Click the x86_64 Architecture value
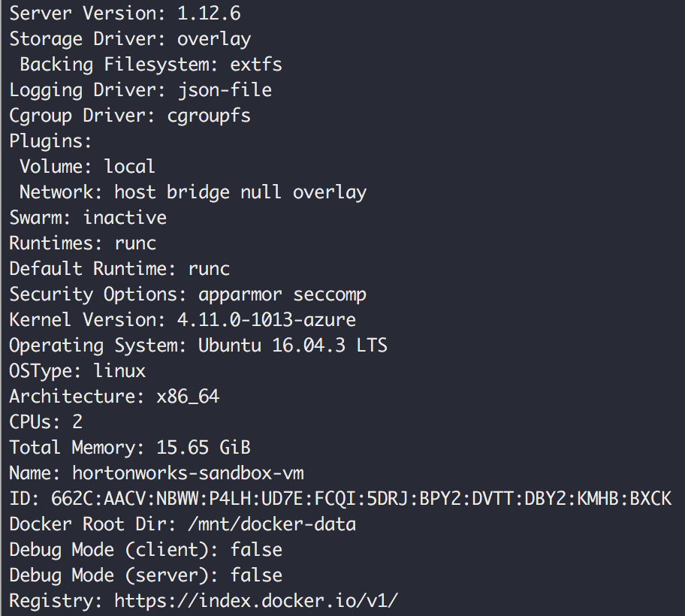Image resolution: width=685 pixels, height=616 pixels. click(188, 397)
